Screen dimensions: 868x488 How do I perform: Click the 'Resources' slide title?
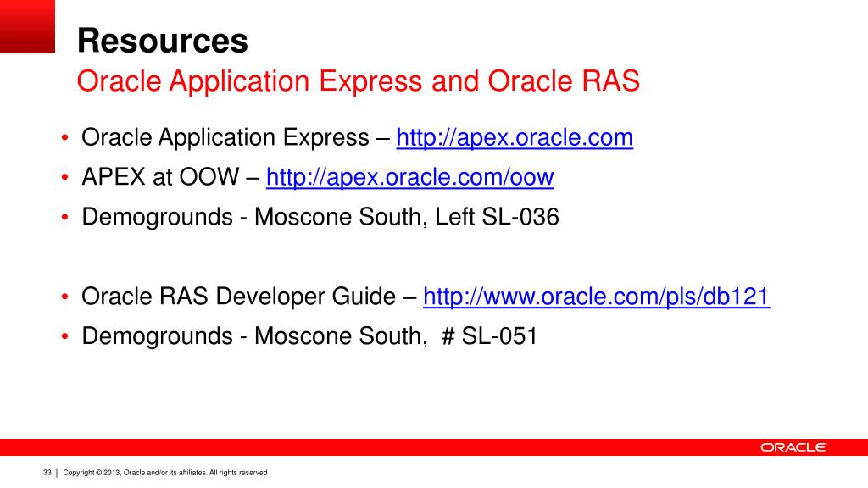tap(163, 41)
